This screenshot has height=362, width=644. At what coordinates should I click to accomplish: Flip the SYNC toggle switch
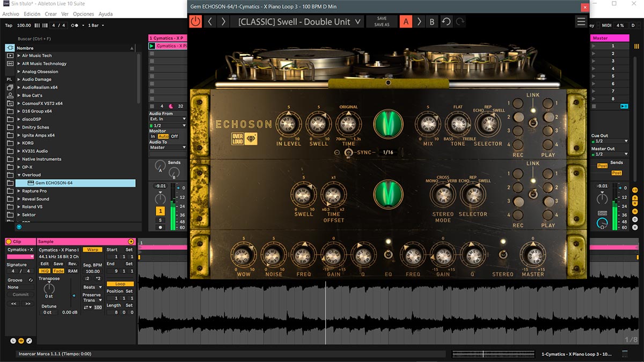point(348,153)
